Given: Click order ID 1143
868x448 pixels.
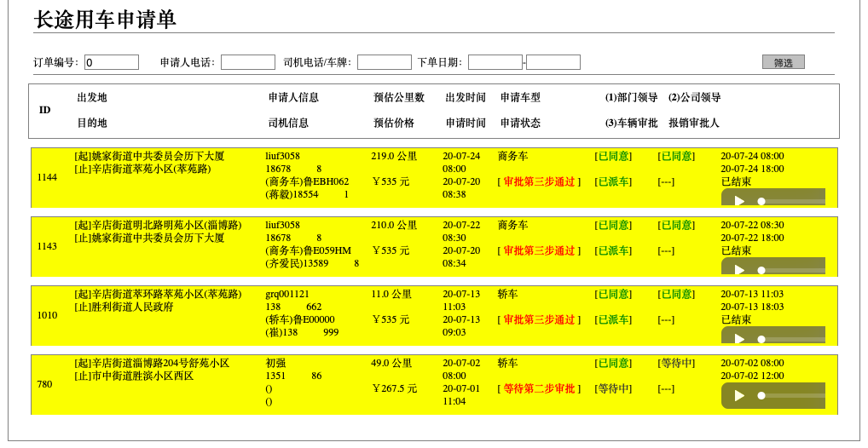Looking at the screenshot, I should tap(47, 247).
